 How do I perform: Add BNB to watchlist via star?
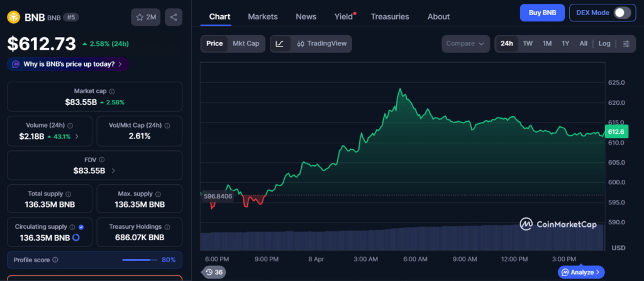[146, 17]
